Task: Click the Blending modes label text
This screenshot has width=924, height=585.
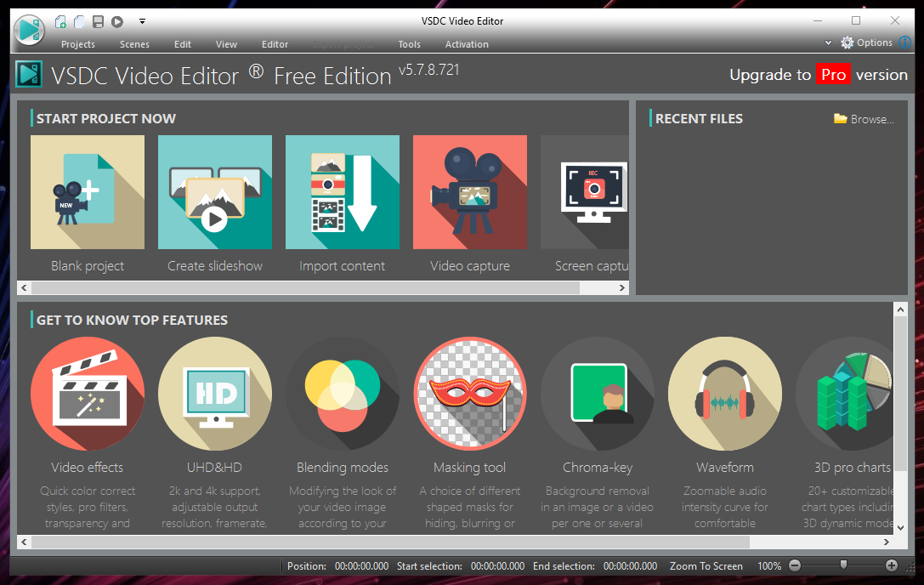Action: click(343, 468)
